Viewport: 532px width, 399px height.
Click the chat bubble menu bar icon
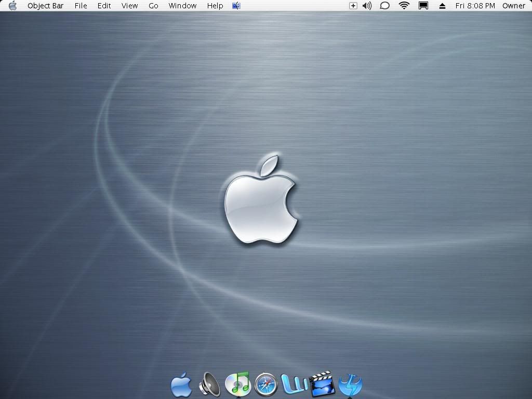(x=384, y=5)
